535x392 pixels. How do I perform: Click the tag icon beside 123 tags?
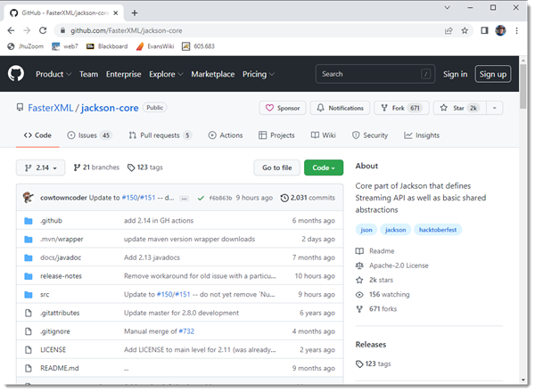coord(131,167)
